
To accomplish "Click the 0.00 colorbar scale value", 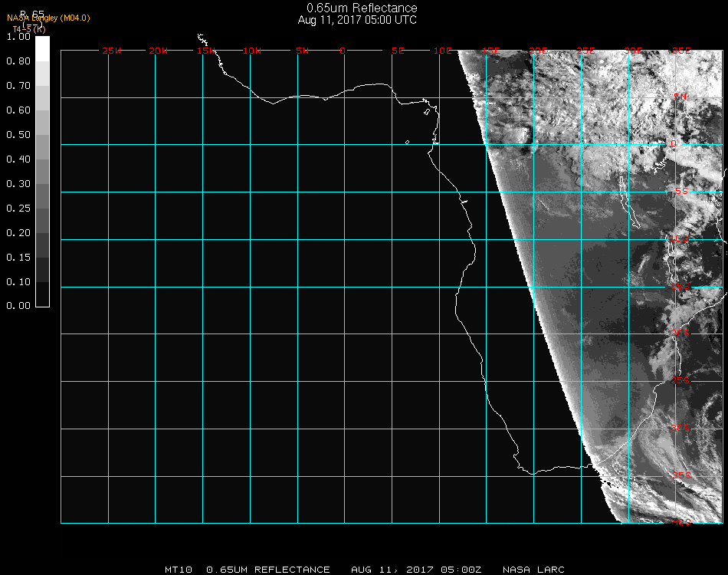I will click(18, 306).
